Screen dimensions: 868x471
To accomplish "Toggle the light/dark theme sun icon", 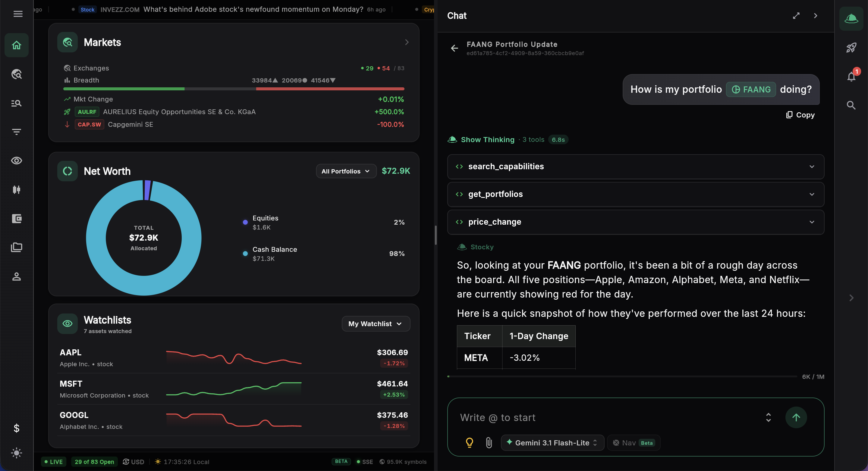I will pyautogui.click(x=17, y=453).
